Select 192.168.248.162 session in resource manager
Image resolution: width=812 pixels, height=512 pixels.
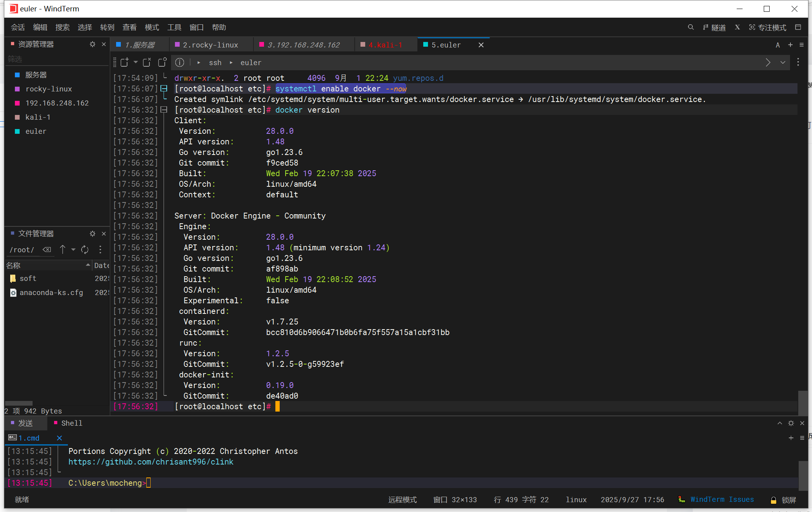(x=56, y=103)
